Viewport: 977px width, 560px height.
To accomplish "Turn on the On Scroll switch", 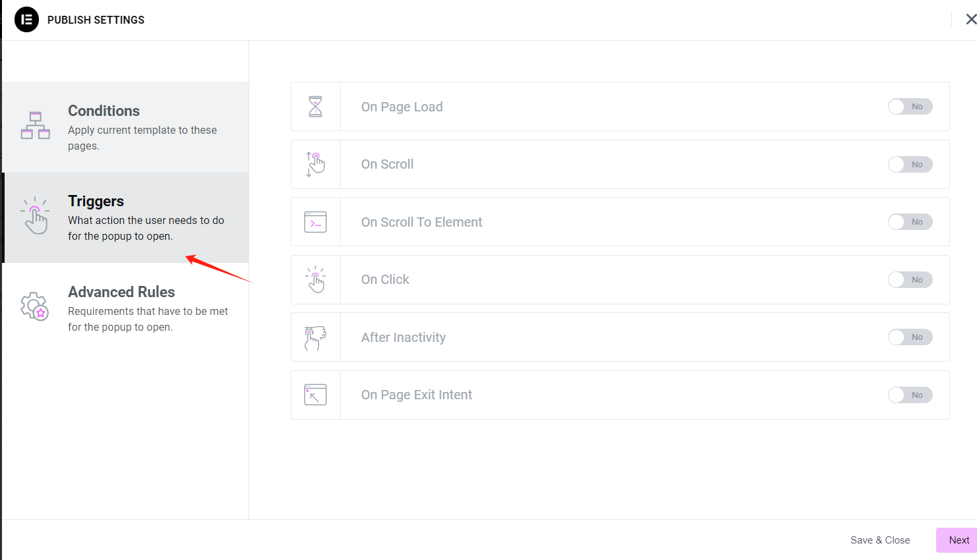I will click(x=910, y=164).
